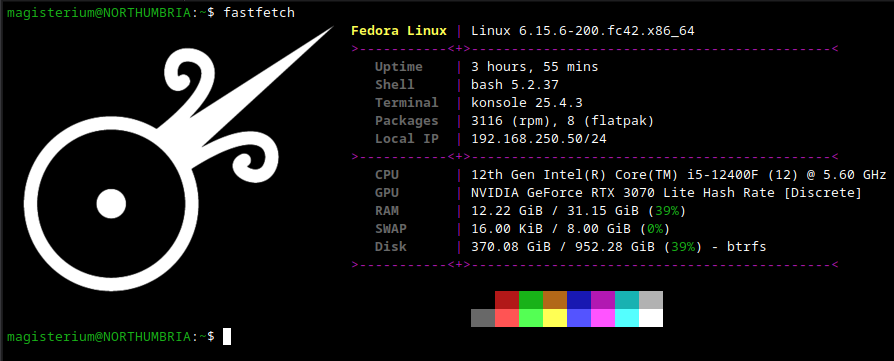
Task: Click the Shell label
Action: point(395,85)
